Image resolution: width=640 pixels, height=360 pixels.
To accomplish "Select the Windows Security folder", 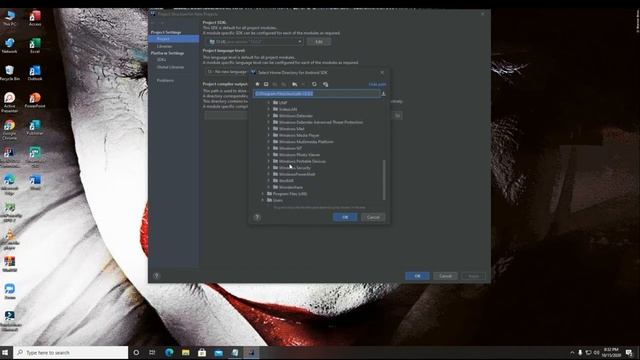I will coord(292,168).
